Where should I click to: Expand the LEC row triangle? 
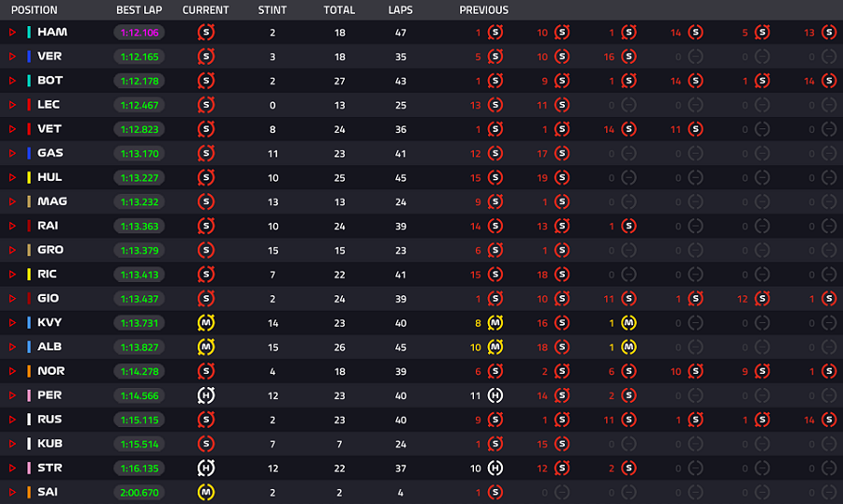click(x=12, y=105)
